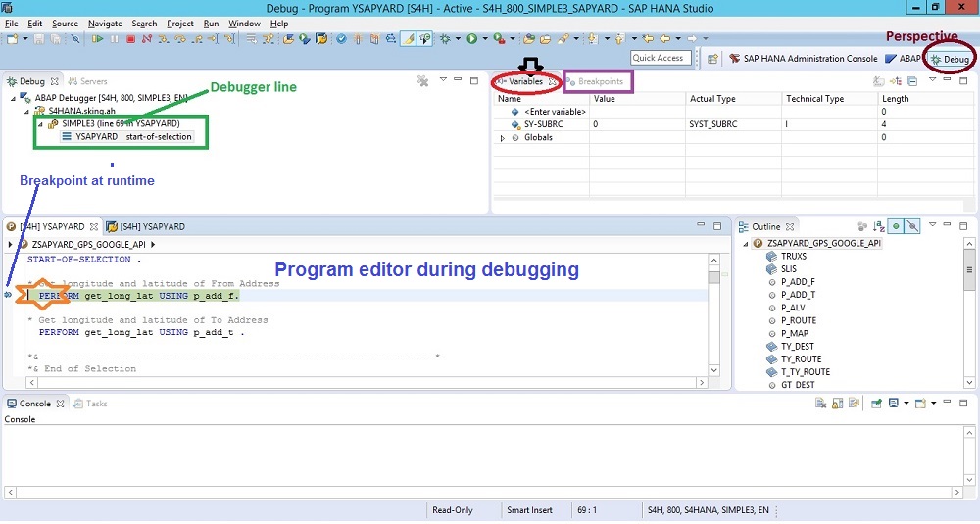Open the Run menu
980x524 pixels.
coord(212,24)
